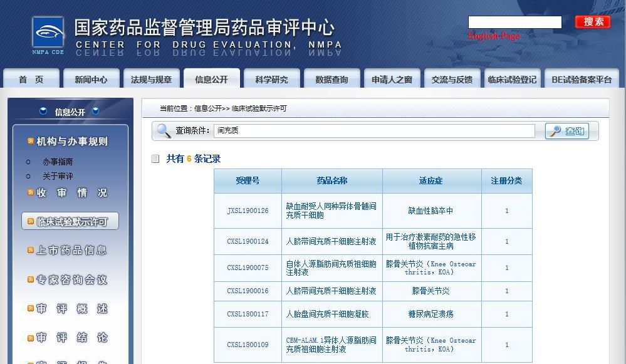626x364 pixels.
Task: Click drug name CBM-ALAM.1异体人源脂肪间充质祖细胞注射液
Action: (x=331, y=345)
